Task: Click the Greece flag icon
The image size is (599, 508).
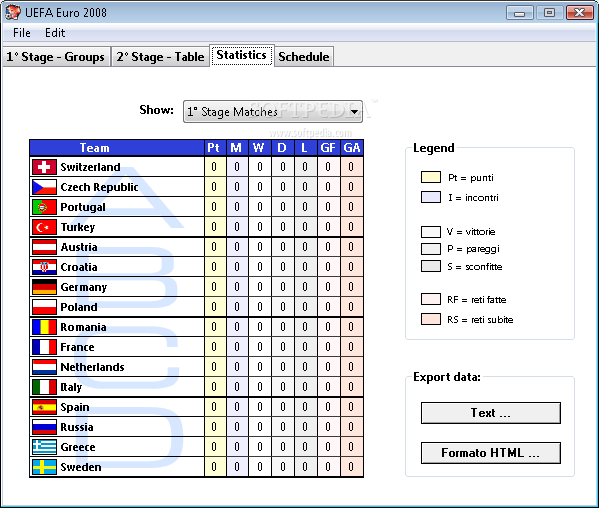Action: click(x=44, y=447)
